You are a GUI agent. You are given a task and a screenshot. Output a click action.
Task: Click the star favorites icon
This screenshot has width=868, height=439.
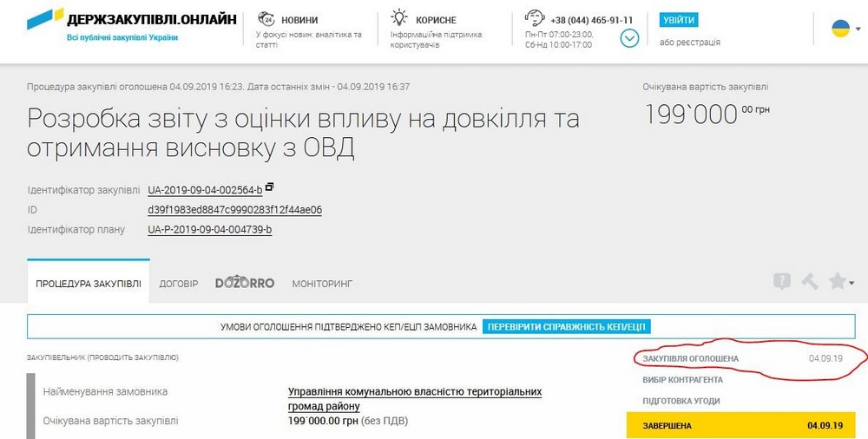point(837,281)
